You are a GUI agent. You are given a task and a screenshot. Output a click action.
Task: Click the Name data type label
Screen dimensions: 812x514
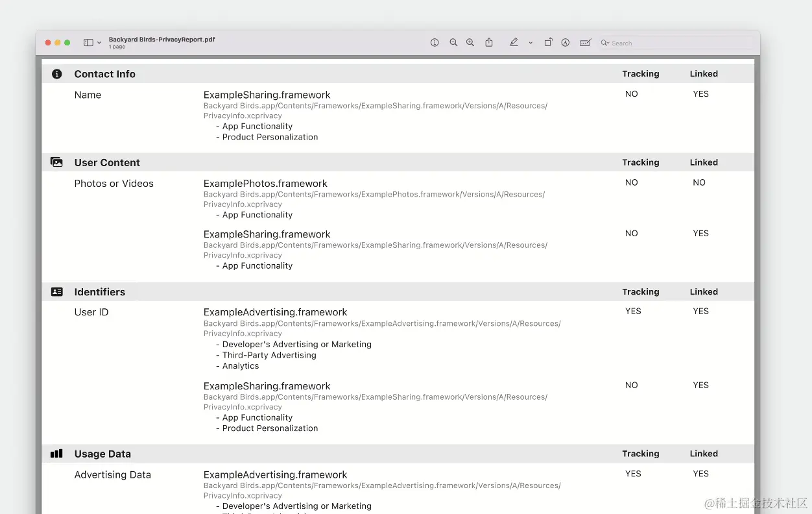pos(88,95)
